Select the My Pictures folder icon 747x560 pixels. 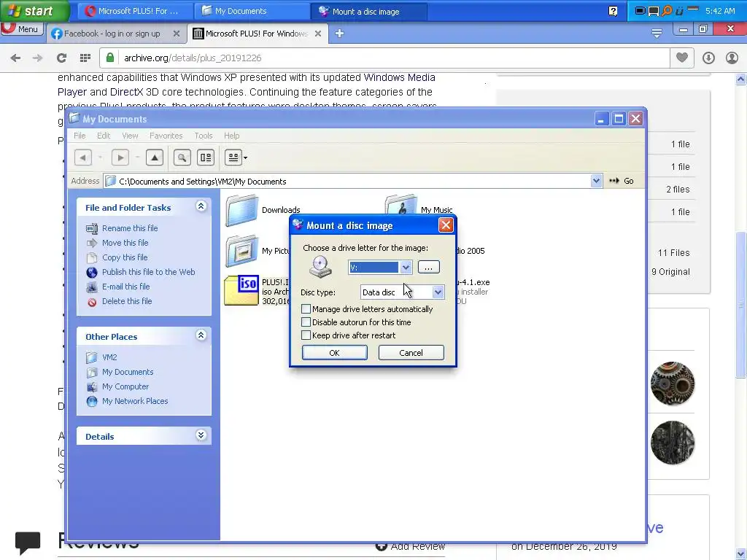[242, 251]
